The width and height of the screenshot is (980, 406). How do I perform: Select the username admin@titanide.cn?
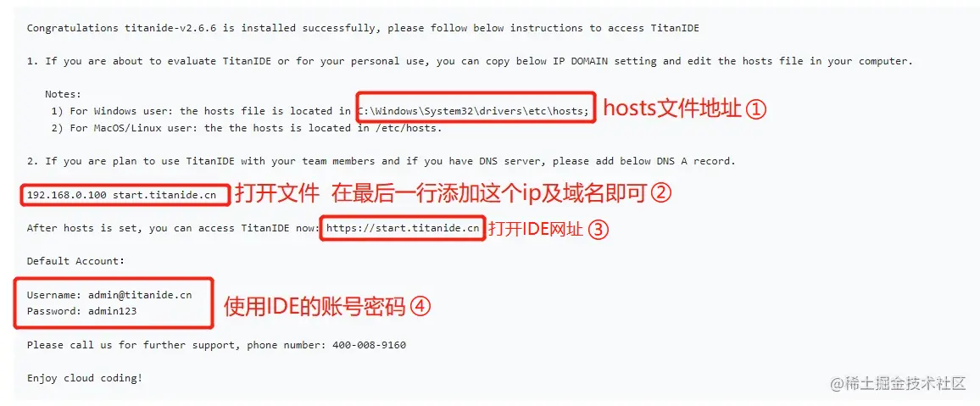tap(140, 294)
